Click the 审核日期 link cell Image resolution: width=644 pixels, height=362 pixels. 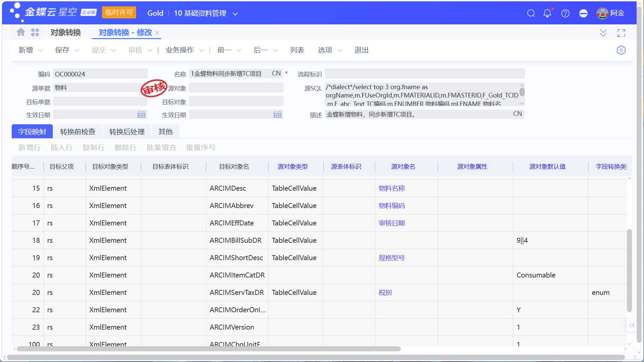[x=392, y=223]
